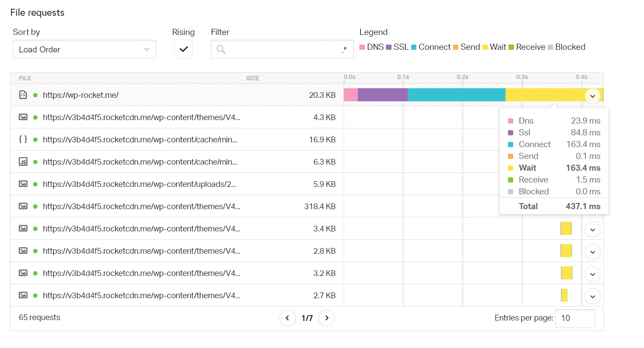Click the curly braces CSS file icon
644x348 pixels.
[x=23, y=139]
